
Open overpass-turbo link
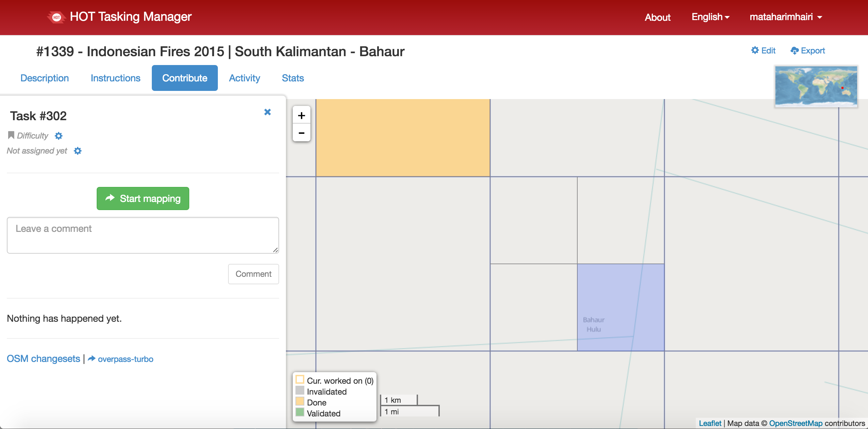(125, 359)
